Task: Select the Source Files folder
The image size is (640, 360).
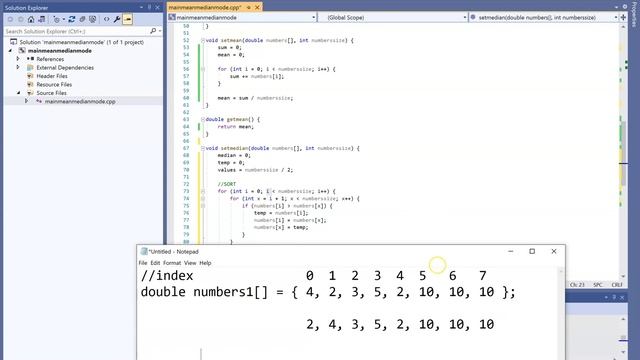Action: click(51, 93)
